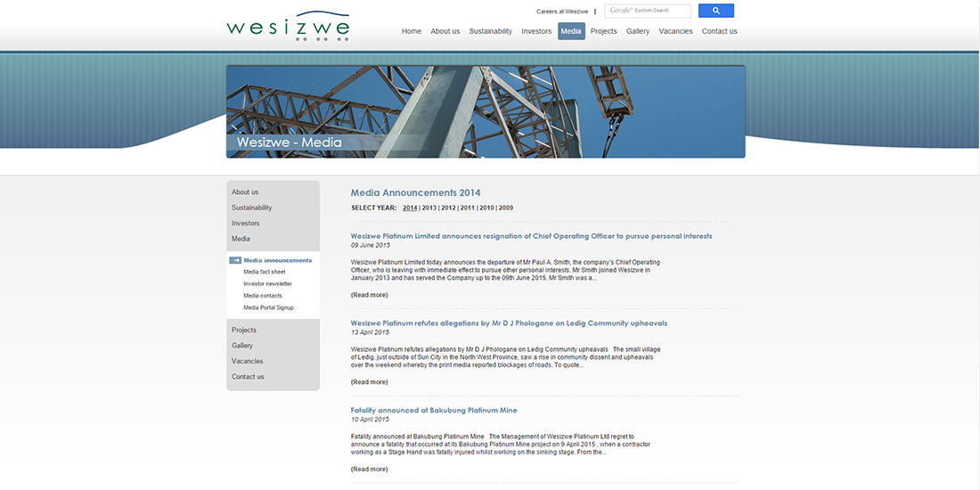Select Sustainability in the sidebar
980x490 pixels.
click(x=252, y=208)
